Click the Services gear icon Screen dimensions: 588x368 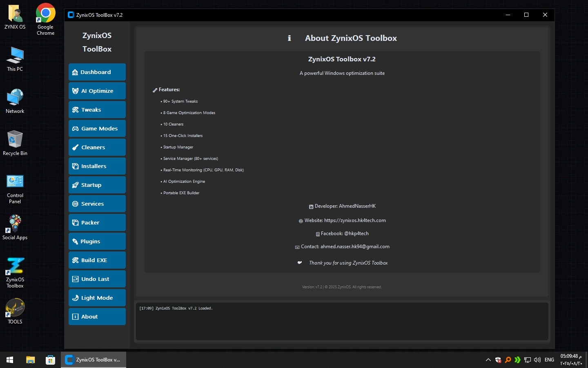pos(75,204)
